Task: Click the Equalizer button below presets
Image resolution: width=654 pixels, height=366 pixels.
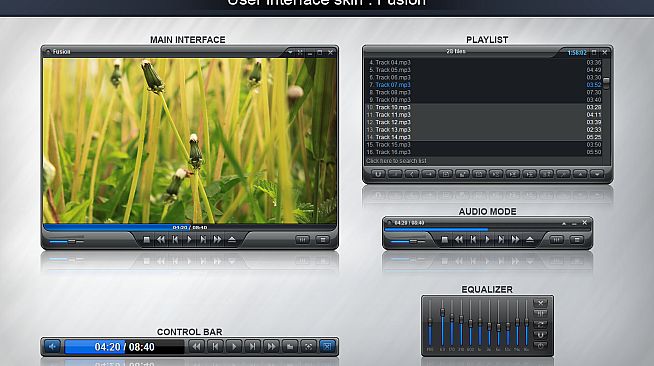Action: click(x=541, y=324)
